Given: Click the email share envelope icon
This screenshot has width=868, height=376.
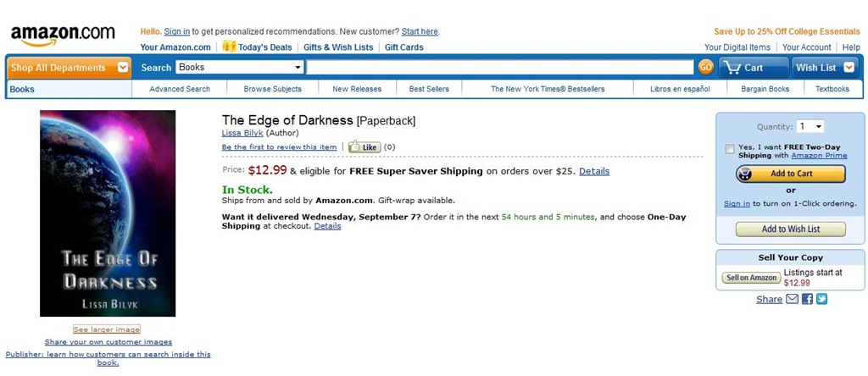Looking at the screenshot, I should tap(792, 299).
